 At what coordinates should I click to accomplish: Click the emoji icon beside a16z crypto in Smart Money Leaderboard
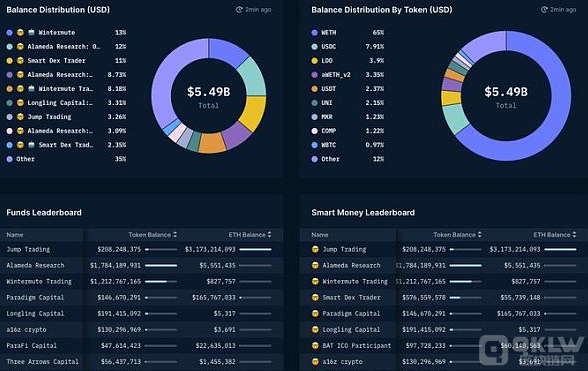pyautogui.click(x=315, y=362)
